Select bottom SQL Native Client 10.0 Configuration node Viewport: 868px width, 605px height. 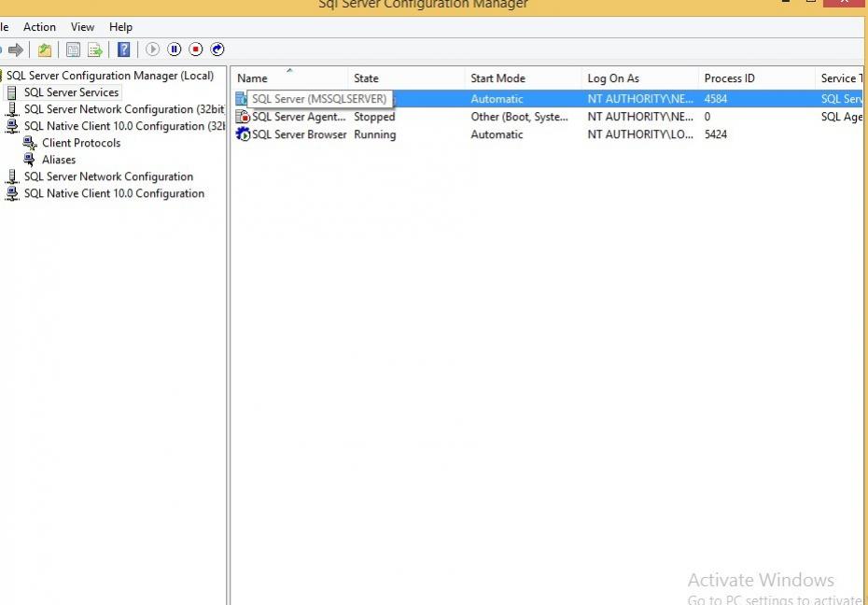[114, 193]
